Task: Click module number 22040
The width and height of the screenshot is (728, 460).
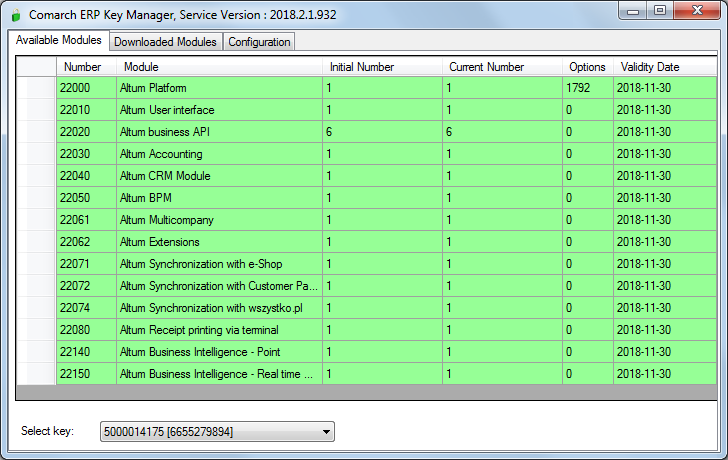Action: point(86,176)
